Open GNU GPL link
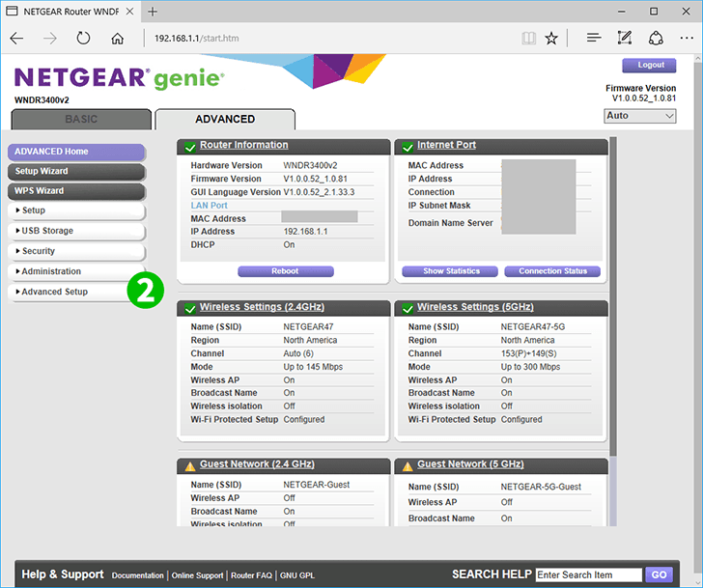This screenshot has height=588, width=703. click(297, 575)
